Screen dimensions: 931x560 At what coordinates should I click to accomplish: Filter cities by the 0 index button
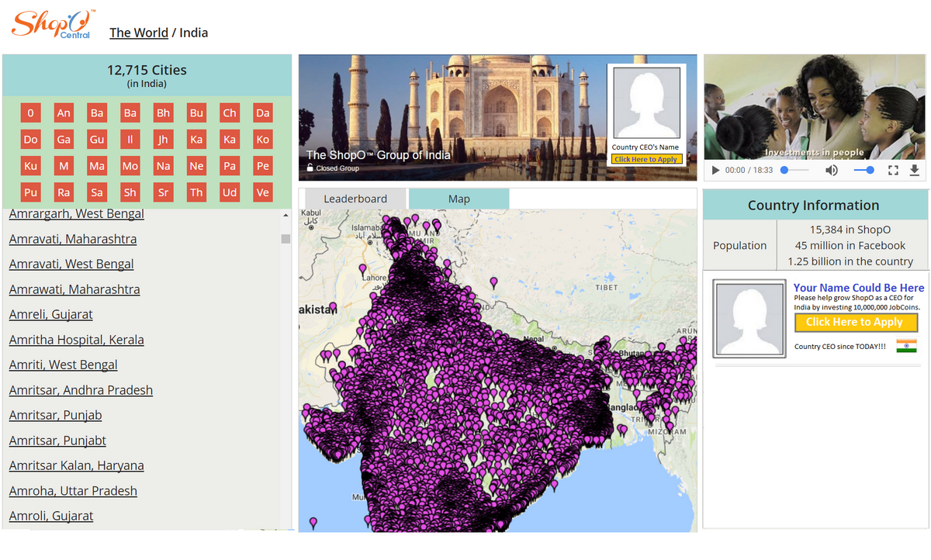pyautogui.click(x=30, y=113)
